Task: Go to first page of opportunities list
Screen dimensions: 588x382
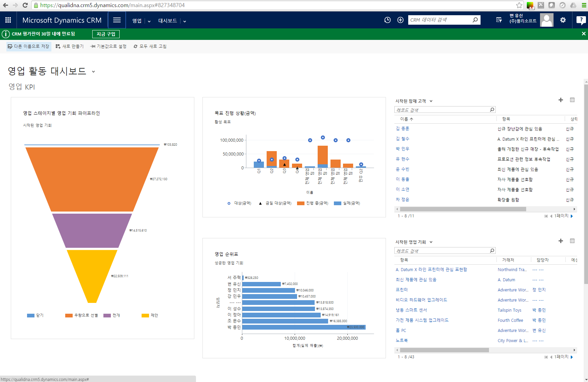Action: pos(546,357)
